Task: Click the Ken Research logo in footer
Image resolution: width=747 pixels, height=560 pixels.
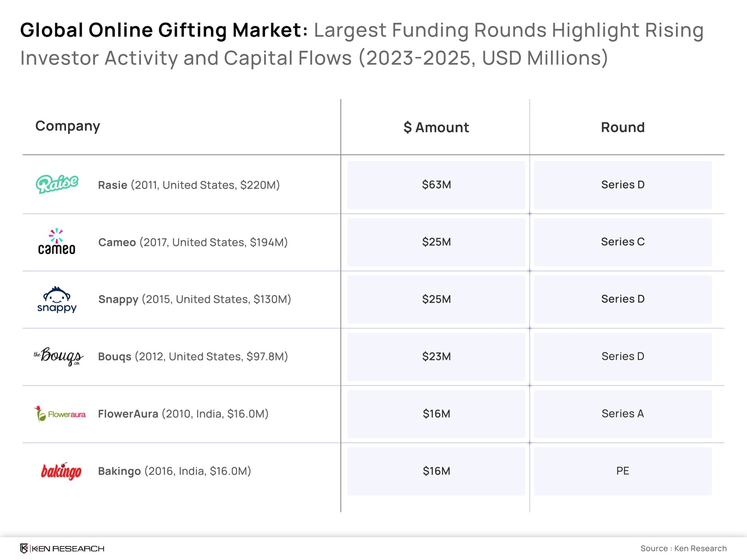Action: click(x=62, y=548)
